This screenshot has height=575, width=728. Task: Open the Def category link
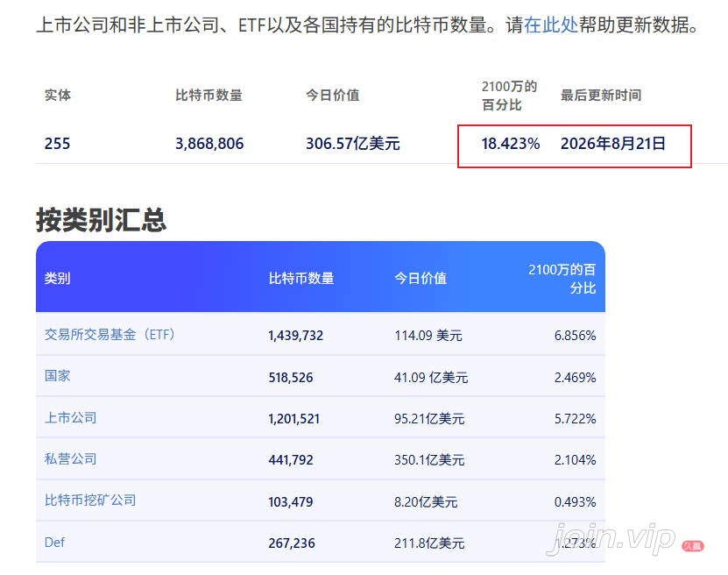[x=55, y=542]
